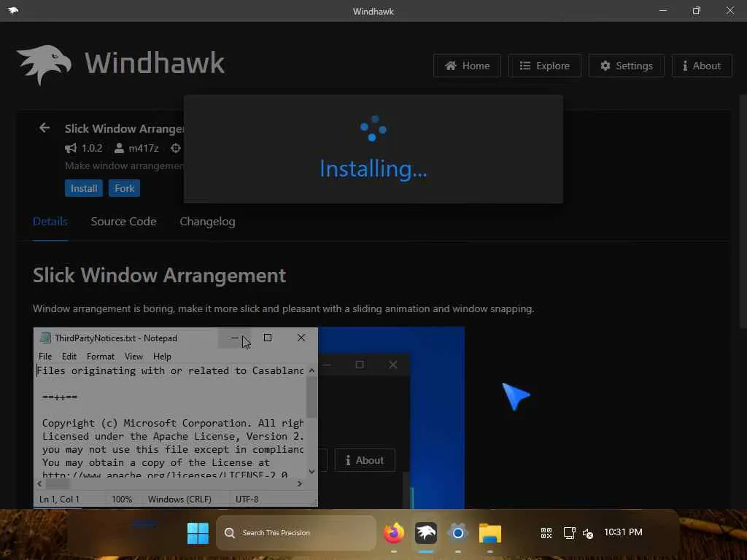747x560 pixels.
Task: Click the display/network tray icon
Action: pos(569,533)
